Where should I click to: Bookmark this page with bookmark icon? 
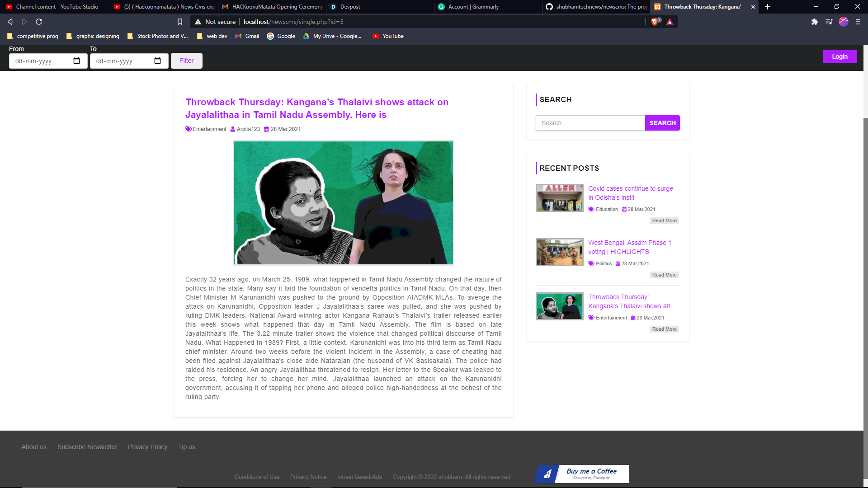pyautogui.click(x=180, y=22)
